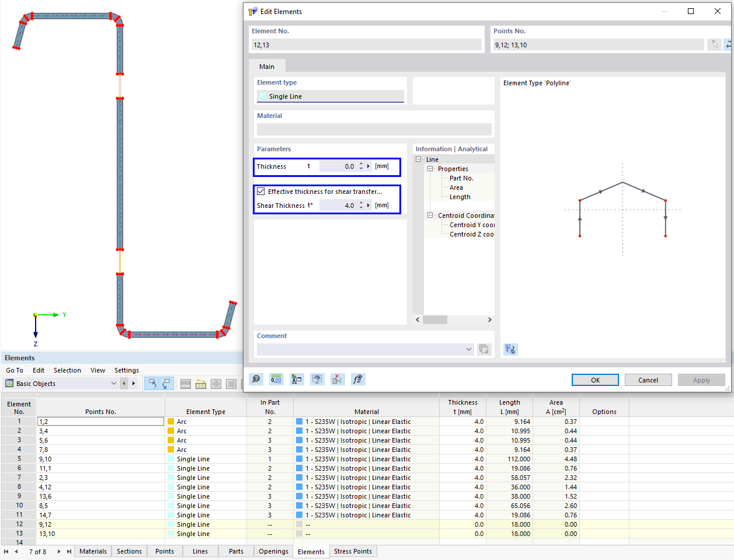This screenshot has height=560, width=734.
Task: Click the fx formula view icon
Action: pyautogui.click(x=358, y=380)
